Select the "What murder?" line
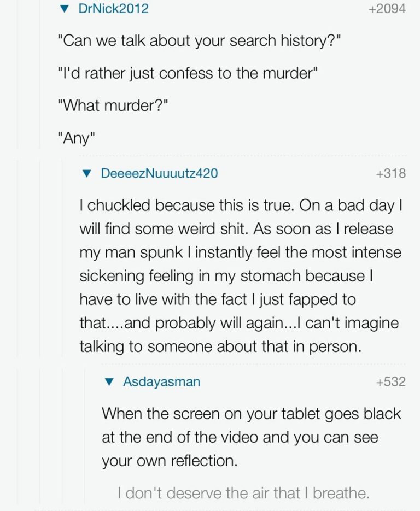 [x=112, y=105]
